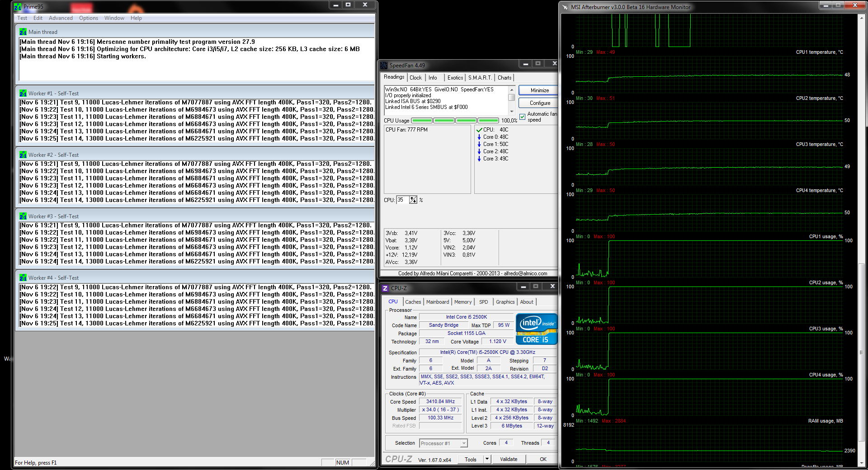
Task: Switch to the SPD tab in CPU-Z
Action: coord(484,302)
